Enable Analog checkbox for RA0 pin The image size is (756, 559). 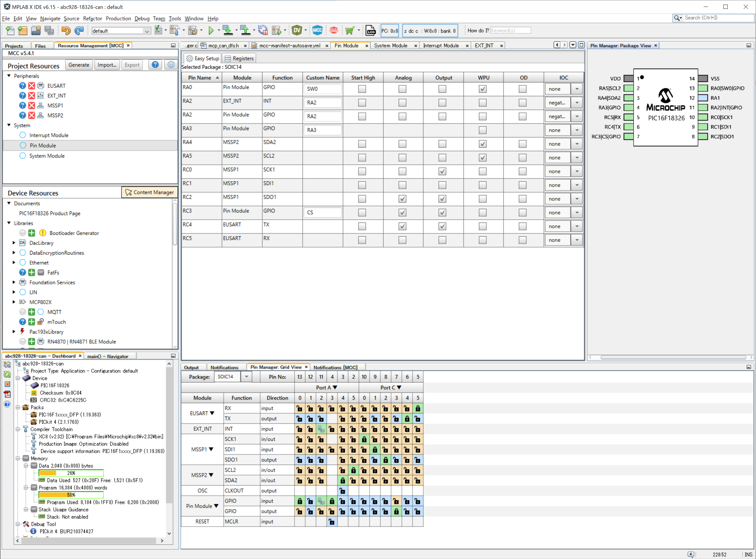(402, 89)
